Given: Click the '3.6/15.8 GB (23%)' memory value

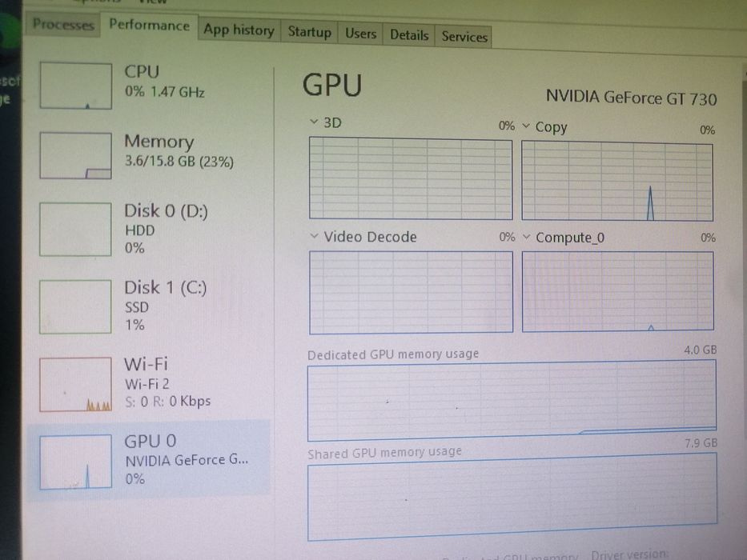Looking at the screenshot, I should point(179,162).
